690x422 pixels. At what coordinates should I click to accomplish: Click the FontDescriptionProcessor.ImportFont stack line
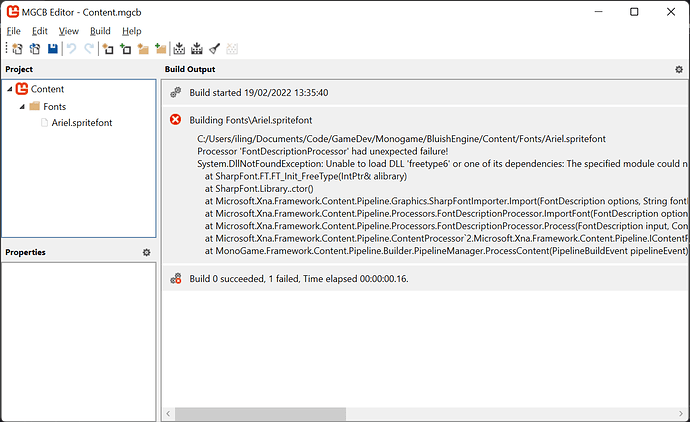pyautogui.click(x=446, y=213)
